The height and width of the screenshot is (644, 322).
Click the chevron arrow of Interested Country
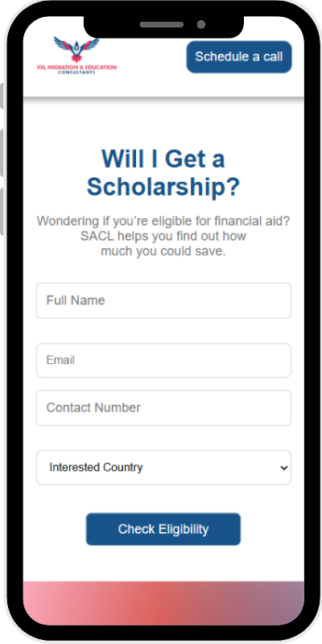point(283,468)
